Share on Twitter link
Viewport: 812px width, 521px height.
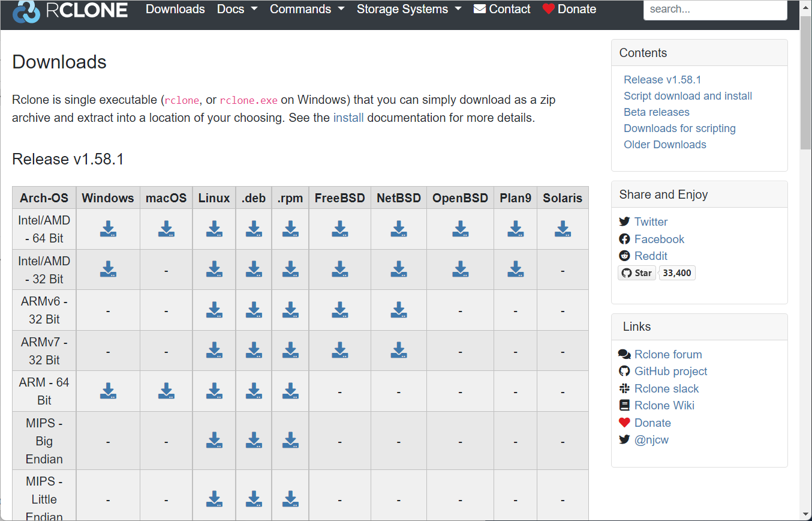[x=651, y=222]
